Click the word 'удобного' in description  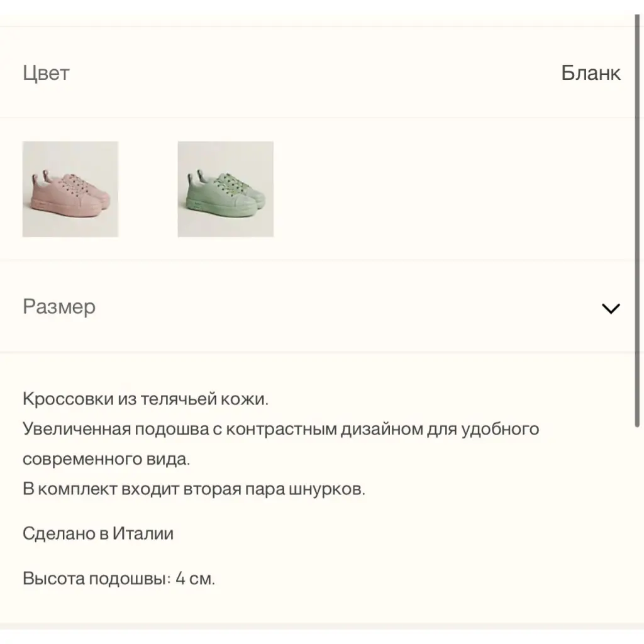pos(500,429)
